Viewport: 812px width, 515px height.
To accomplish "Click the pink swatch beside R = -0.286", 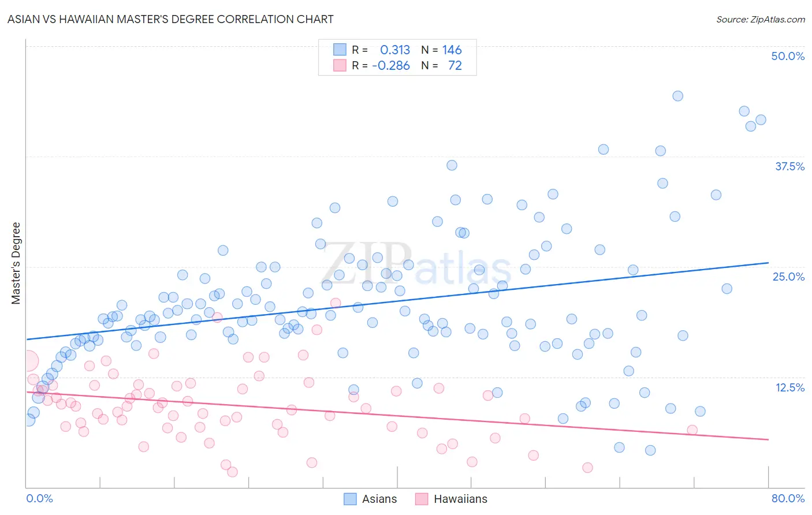I will [340, 65].
